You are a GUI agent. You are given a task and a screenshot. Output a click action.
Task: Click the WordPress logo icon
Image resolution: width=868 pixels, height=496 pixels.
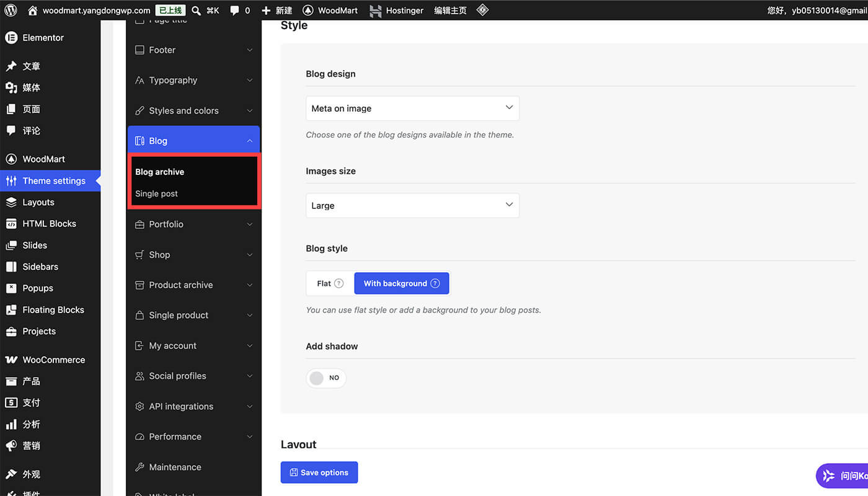[11, 10]
